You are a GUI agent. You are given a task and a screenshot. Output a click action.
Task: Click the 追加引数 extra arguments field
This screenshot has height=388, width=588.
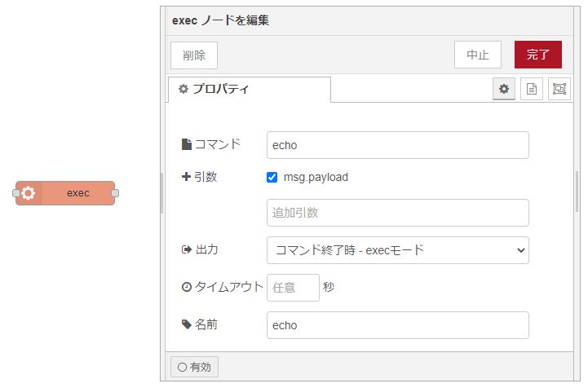tap(397, 213)
